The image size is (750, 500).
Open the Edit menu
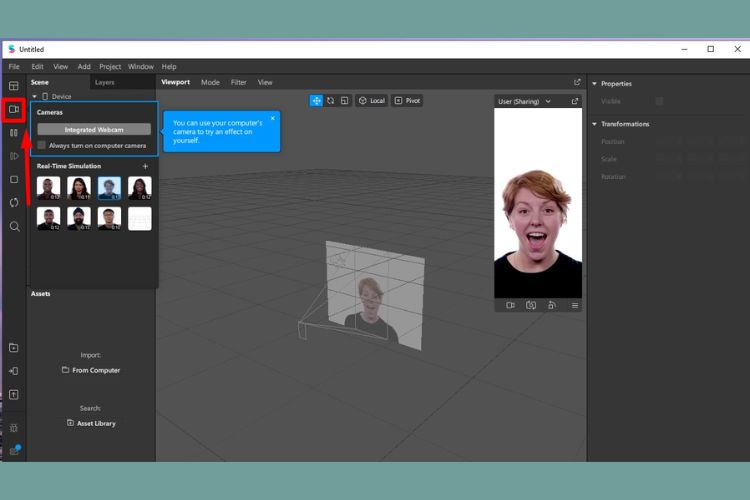[37, 67]
